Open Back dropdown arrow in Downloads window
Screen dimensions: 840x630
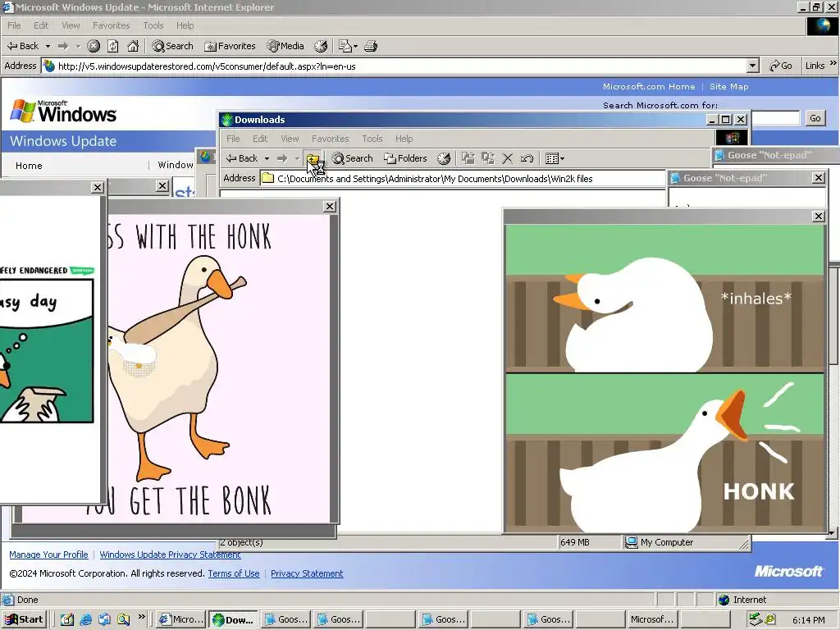[267, 158]
